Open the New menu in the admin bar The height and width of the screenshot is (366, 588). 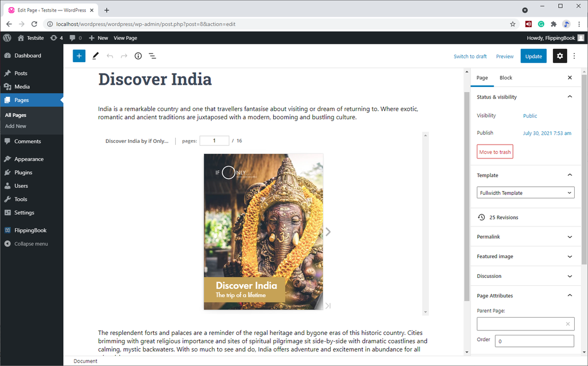[x=98, y=37]
